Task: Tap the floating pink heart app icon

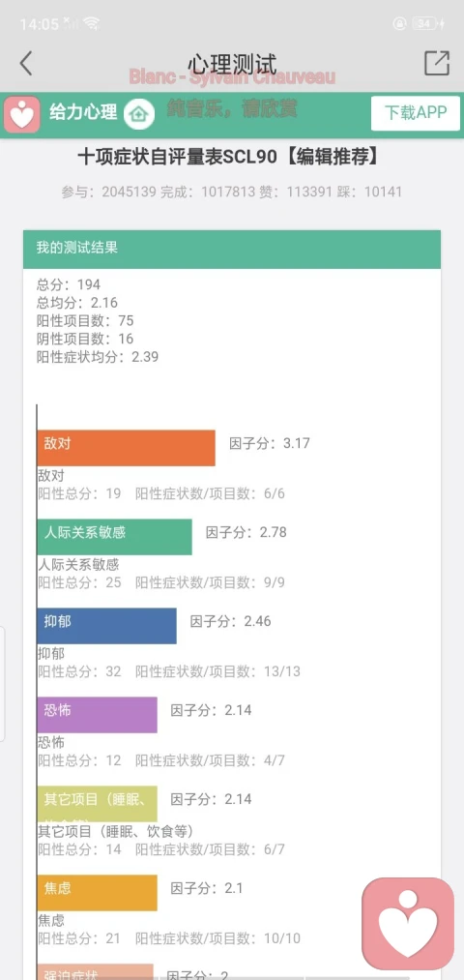Action: [x=408, y=925]
